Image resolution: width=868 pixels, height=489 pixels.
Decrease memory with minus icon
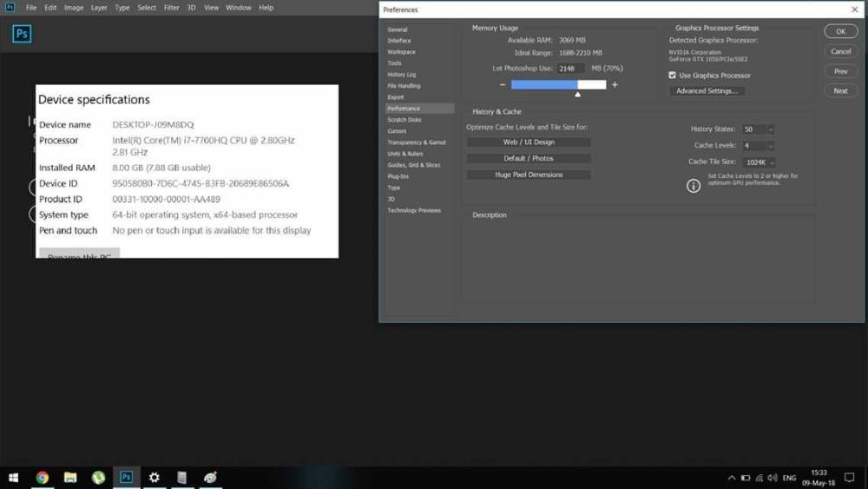point(503,85)
